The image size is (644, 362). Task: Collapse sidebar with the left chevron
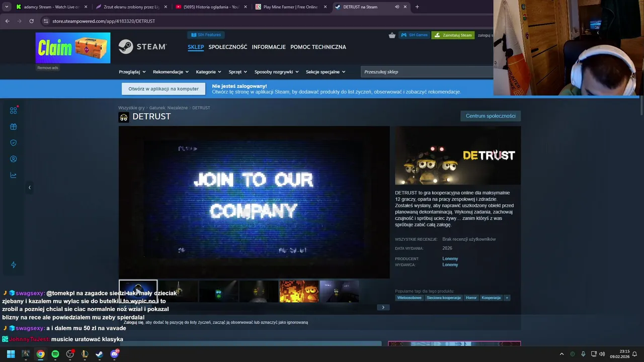pos(29,188)
